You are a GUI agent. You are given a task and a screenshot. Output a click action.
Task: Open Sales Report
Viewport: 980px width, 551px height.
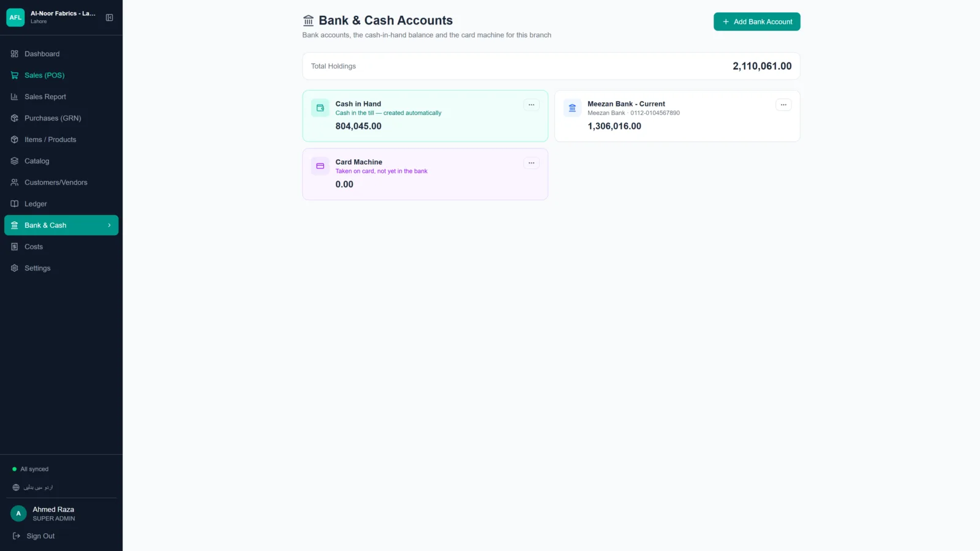[x=61, y=97]
